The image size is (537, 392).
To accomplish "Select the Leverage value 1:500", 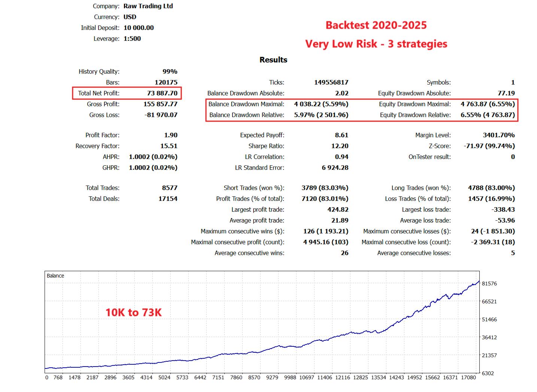I will pos(132,39).
